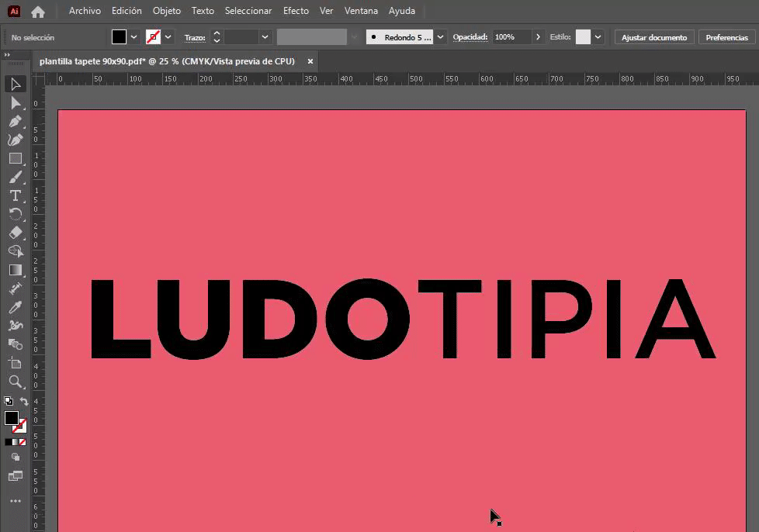Open the Estilo graphic style dropdown

[x=598, y=37]
